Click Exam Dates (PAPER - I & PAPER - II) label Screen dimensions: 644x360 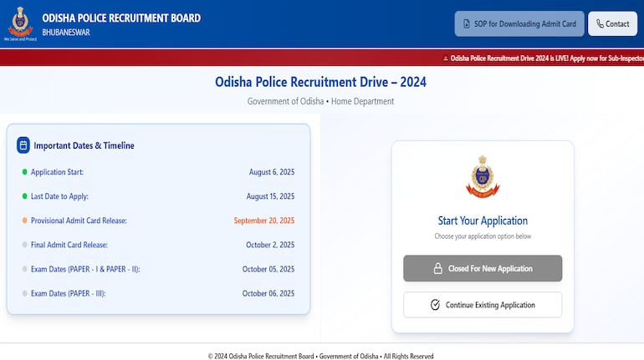[85, 269]
